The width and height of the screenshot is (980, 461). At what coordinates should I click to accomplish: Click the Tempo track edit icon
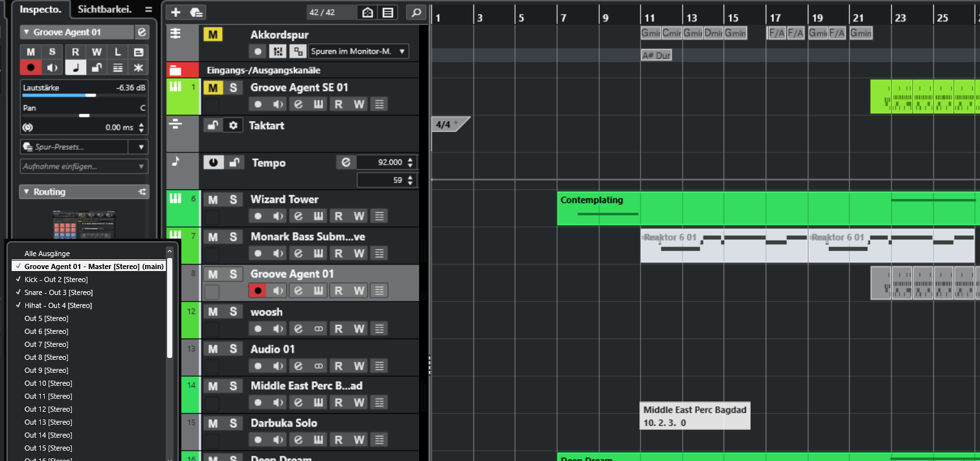click(345, 162)
